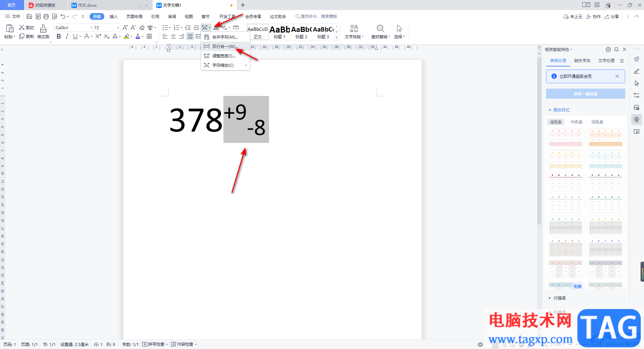
Task: Click the yellow highlight color swatch
Action: [126, 36]
